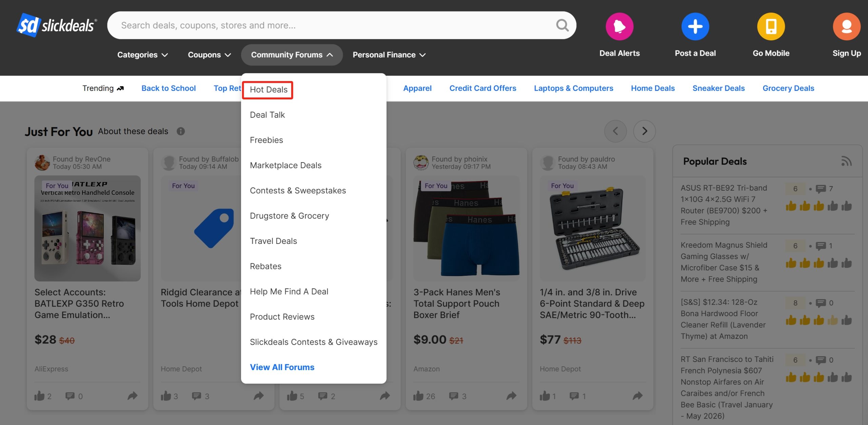Show next Just For You deals
This screenshot has height=425, width=868.
(x=645, y=131)
